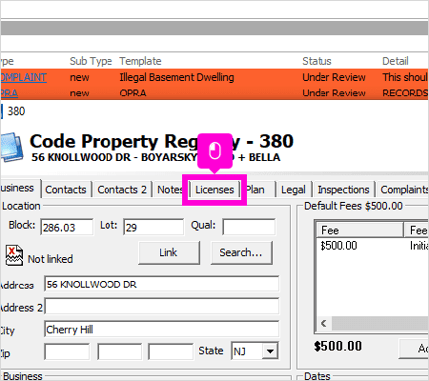429x381 pixels.
Task: Select the $500.00 fee row
Action: tap(372, 246)
